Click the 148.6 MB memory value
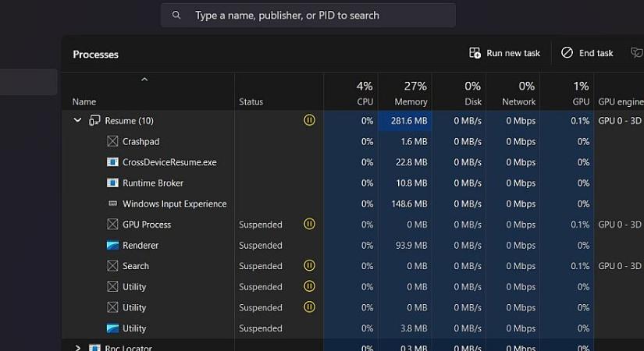 pos(409,204)
